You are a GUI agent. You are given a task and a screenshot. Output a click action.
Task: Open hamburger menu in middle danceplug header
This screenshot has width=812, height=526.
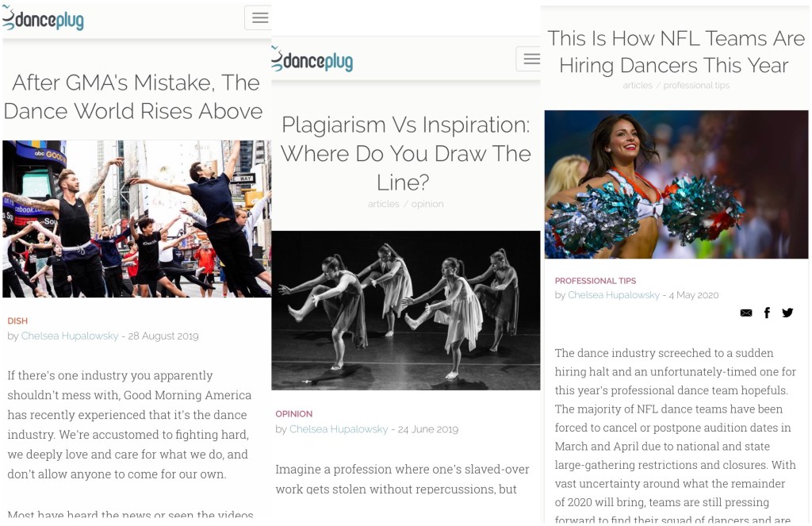pyautogui.click(x=529, y=59)
